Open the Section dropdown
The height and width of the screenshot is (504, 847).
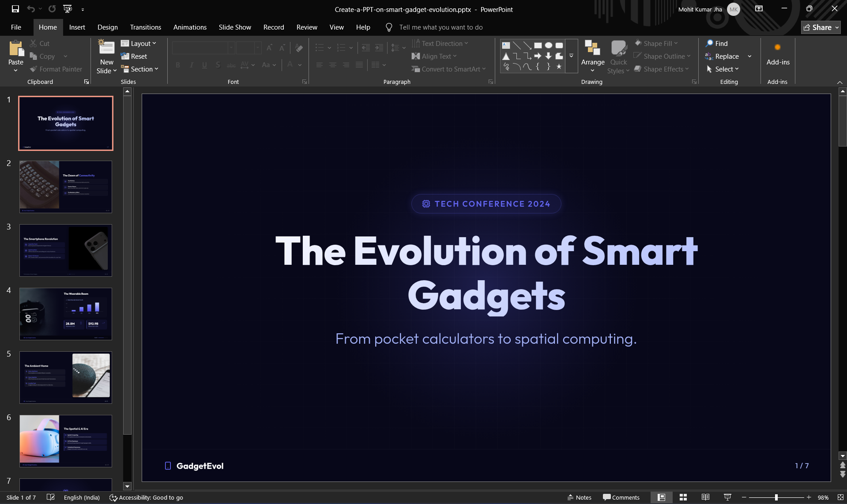click(139, 69)
